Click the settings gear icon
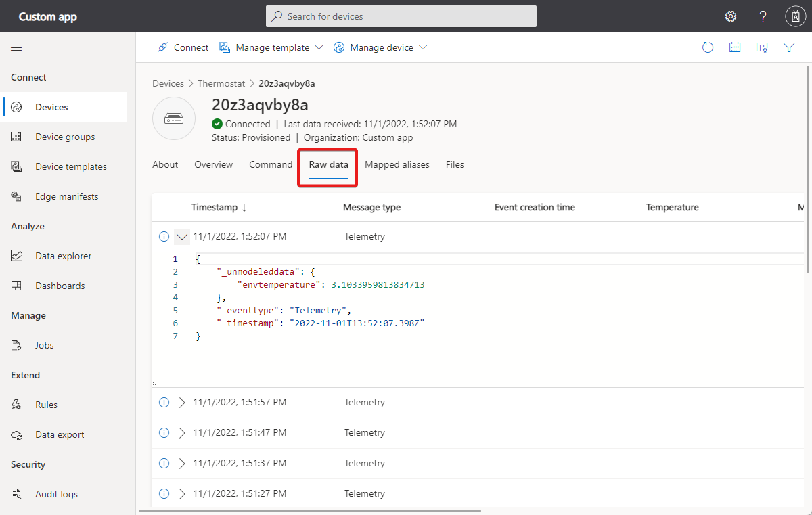812x515 pixels. tap(731, 16)
